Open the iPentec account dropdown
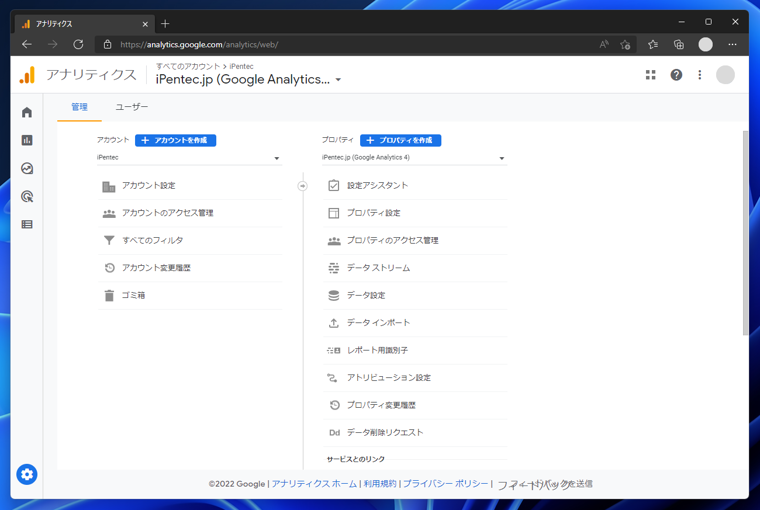760x510 pixels. pyautogui.click(x=189, y=158)
